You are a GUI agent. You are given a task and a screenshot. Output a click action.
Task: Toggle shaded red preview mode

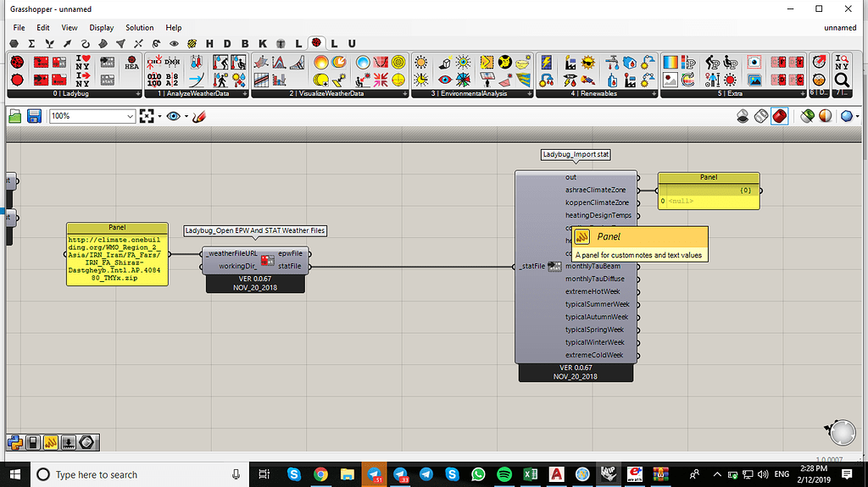coord(780,116)
